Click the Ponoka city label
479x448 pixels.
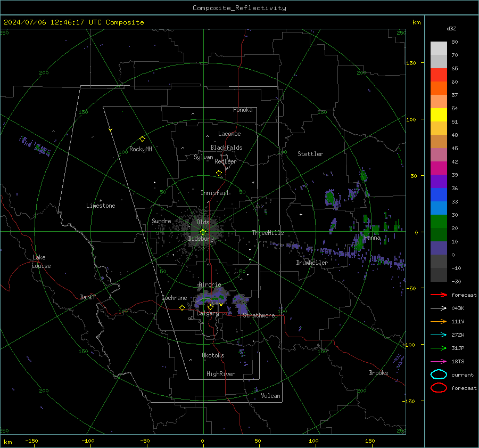click(x=243, y=110)
